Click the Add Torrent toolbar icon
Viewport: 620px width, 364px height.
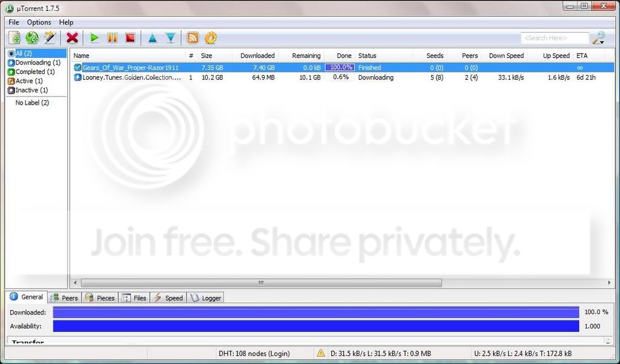tap(15, 38)
